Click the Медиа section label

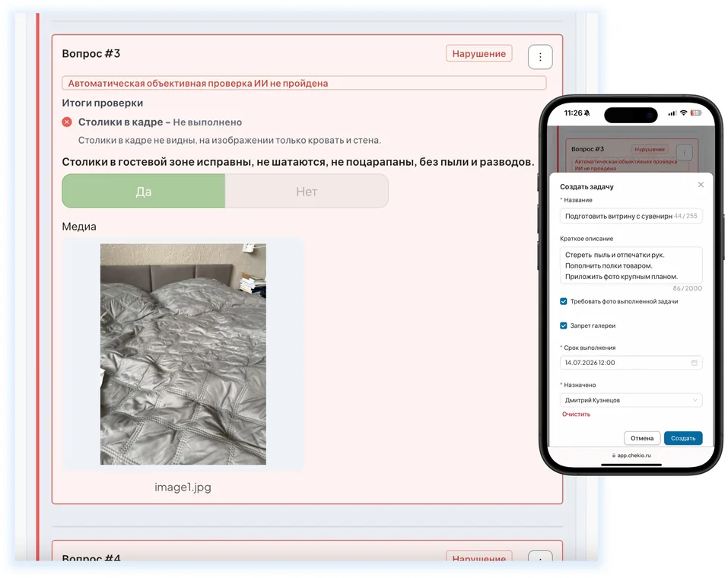[79, 227]
